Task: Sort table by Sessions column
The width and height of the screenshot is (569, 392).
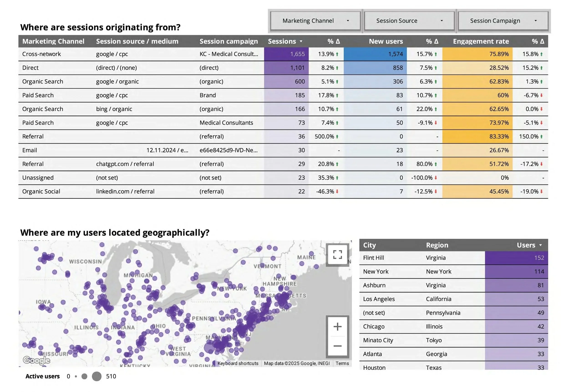Action: 285,41
